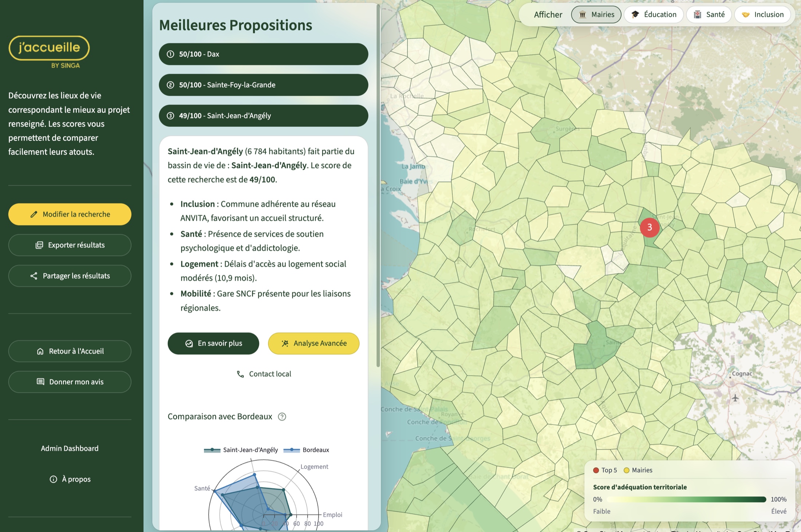Click the rank 3 circle icon beside Saint-Jean-d'Angély
This screenshot has width=801, height=532.
pos(170,116)
